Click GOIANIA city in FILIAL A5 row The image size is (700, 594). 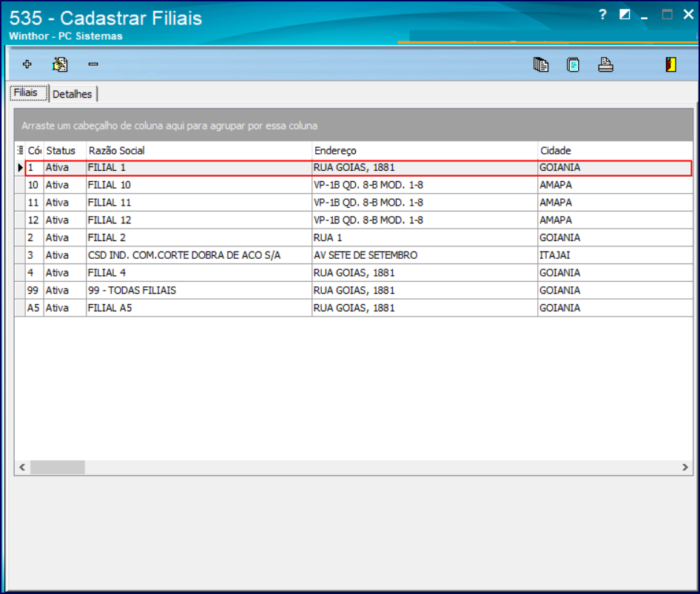click(615, 308)
